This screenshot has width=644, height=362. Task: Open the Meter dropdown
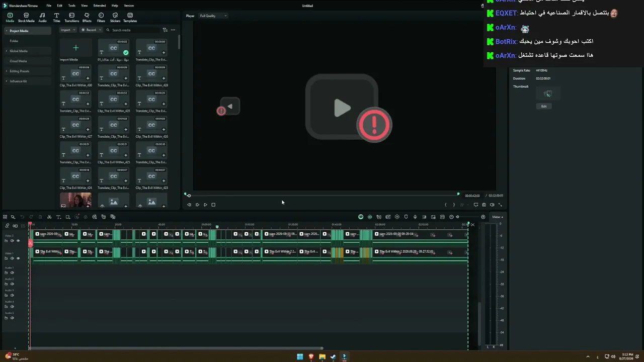pyautogui.click(x=498, y=217)
